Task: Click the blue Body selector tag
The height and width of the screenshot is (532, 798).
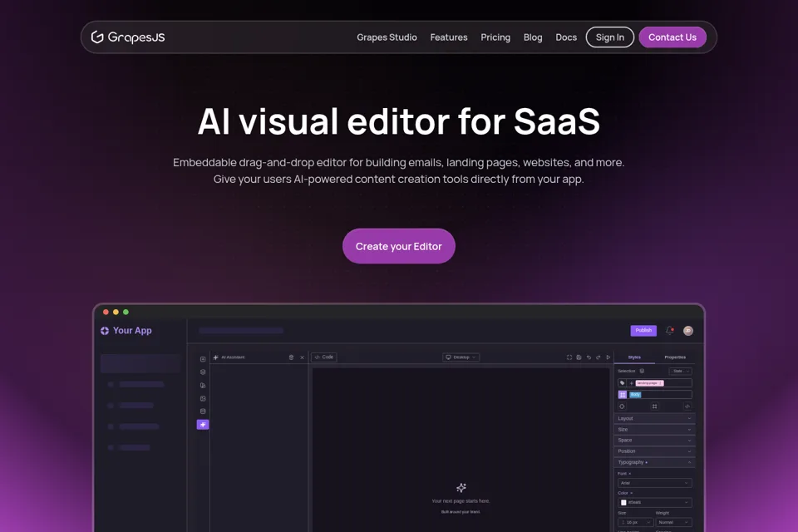Action: tap(635, 395)
